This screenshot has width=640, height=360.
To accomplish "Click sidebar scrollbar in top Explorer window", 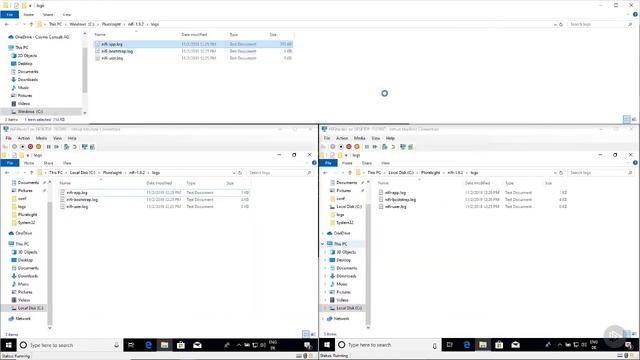I will 84,71.
